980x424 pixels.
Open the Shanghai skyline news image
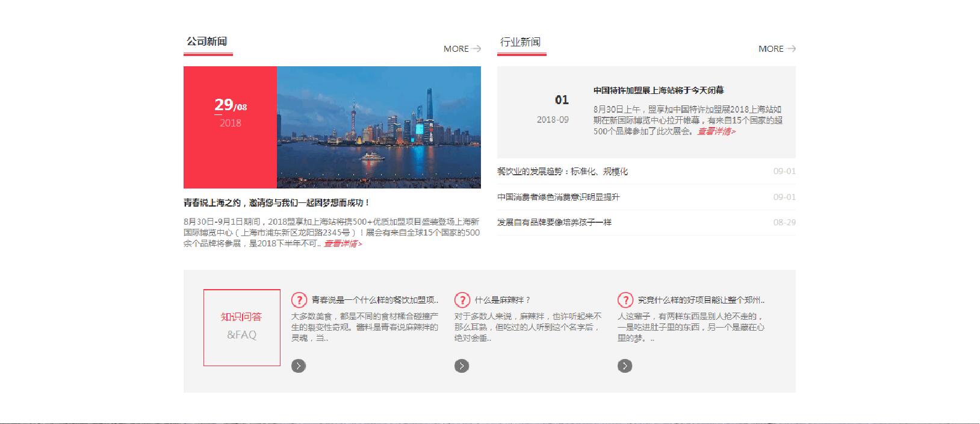379,127
